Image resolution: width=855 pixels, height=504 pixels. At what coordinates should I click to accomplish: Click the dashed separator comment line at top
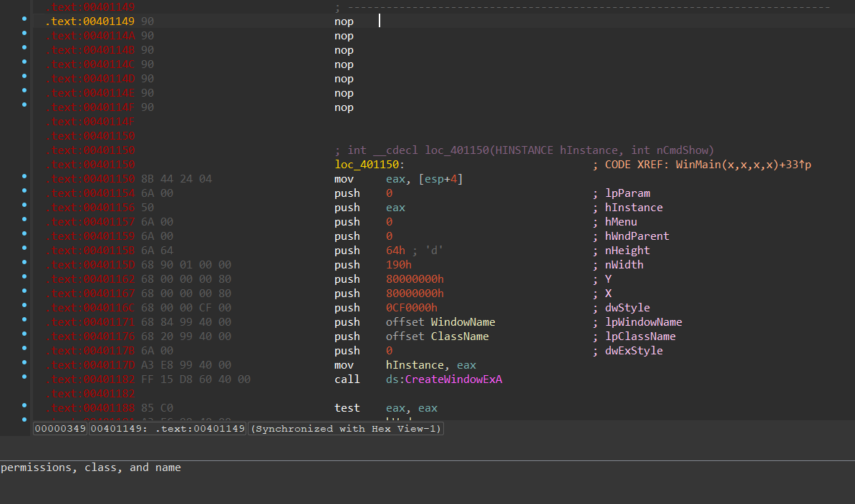click(x=581, y=7)
